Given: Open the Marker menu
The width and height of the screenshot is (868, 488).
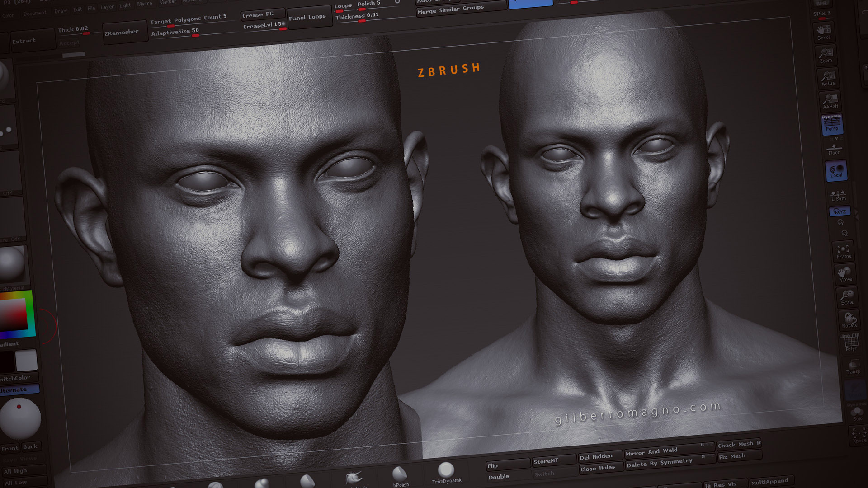Looking at the screenshot, I should (168, 2).
